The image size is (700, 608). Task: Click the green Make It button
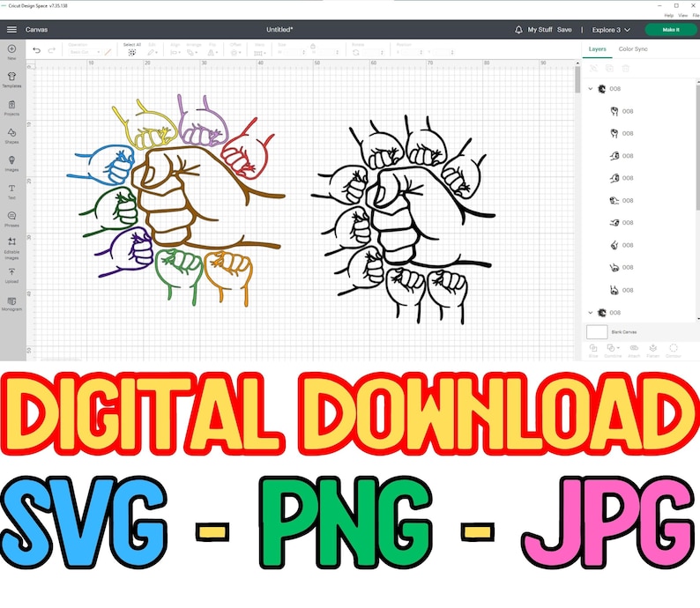click(671, 30)
